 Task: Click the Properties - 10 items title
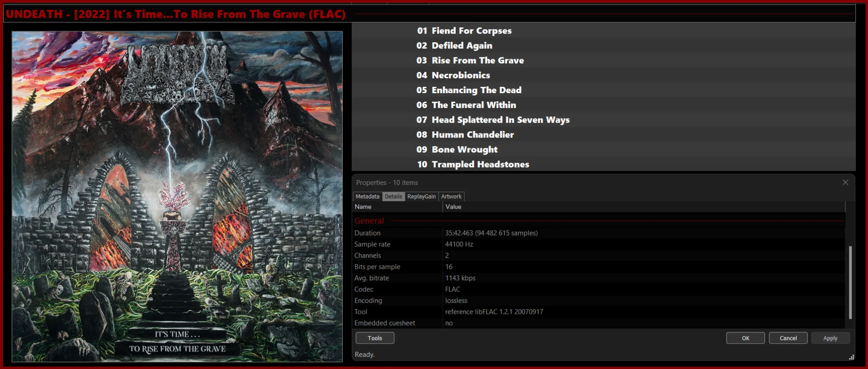[387, 183]
